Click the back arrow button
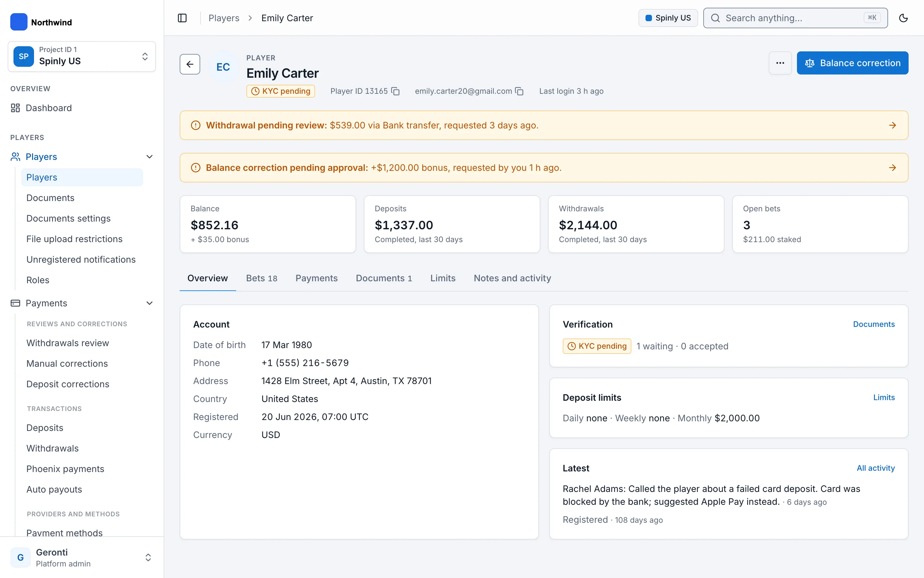This screenshot has width=924, height=578. [190, 64]
